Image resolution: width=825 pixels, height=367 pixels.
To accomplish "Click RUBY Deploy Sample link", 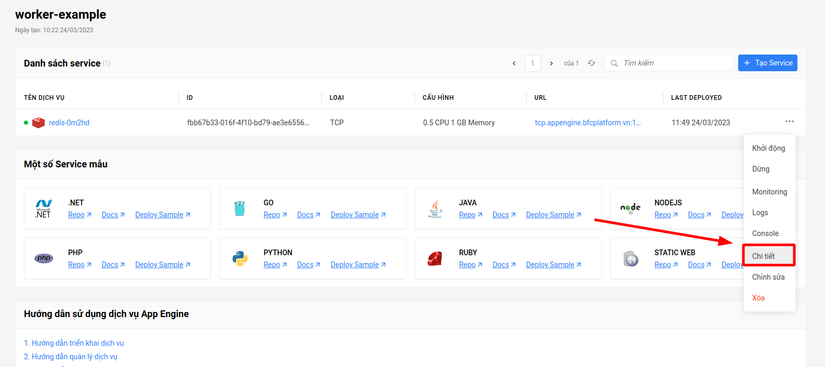I will click(x=554, y=264).
